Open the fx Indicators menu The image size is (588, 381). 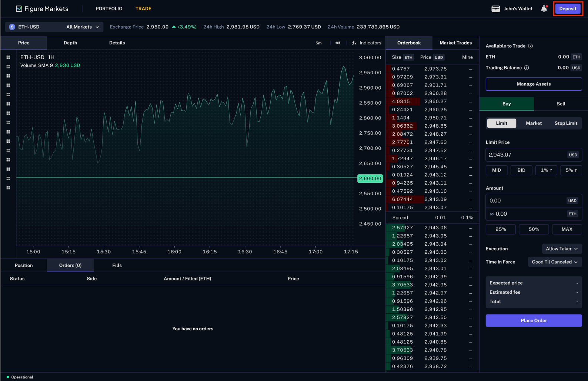(367, 43)
